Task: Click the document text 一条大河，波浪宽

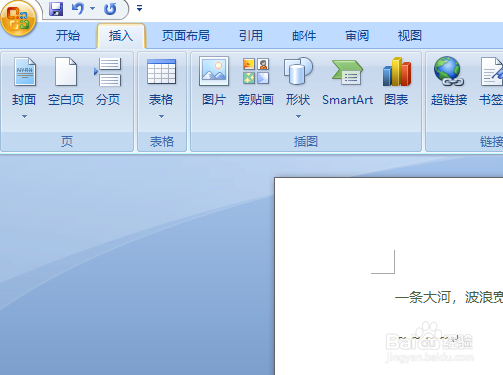Action: tap(449, 297)
